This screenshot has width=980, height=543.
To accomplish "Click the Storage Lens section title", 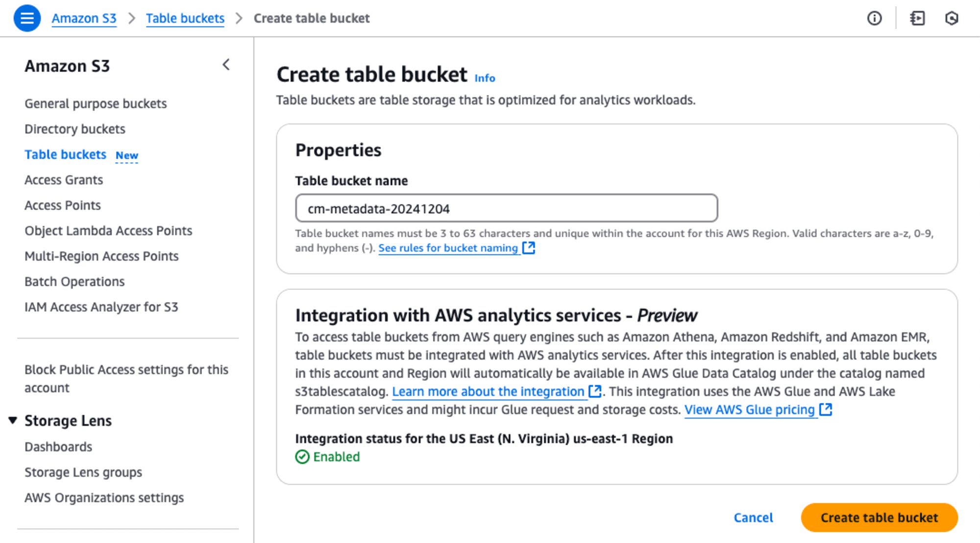I will click(68, 420).
